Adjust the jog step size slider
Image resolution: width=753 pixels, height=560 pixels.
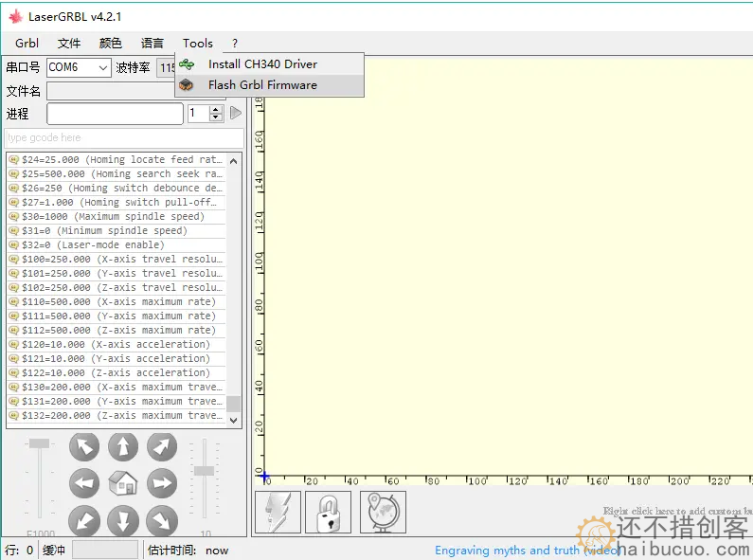point(204,471)
